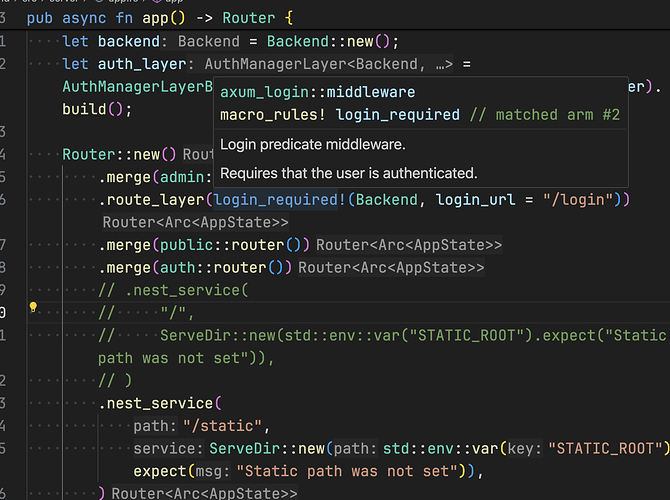Click AuthManagerLayer<Backend, …> type hint
This screenshot has height=500, width=670.
(328, 64)
